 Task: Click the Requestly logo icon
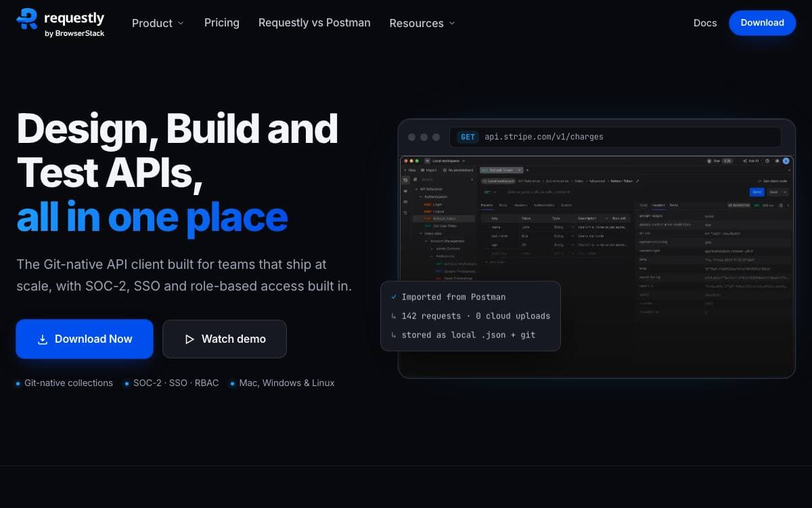(x=27, y=19)
